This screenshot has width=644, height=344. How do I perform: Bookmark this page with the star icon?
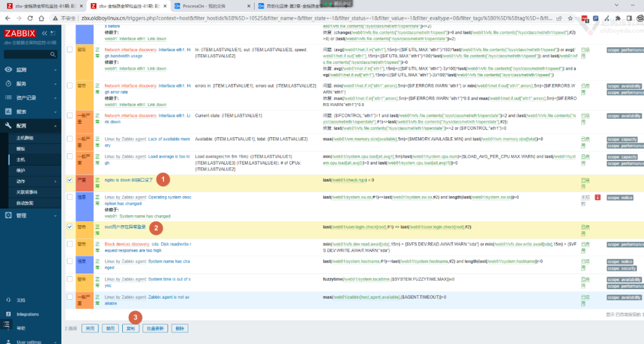(x=570, y=18)
